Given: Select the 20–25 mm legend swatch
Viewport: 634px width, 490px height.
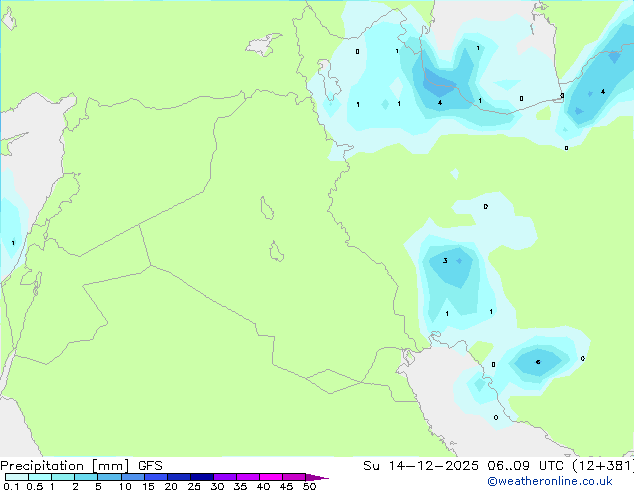Looking at the screenshot, I should pyautogui.click(x=179, y=477).
